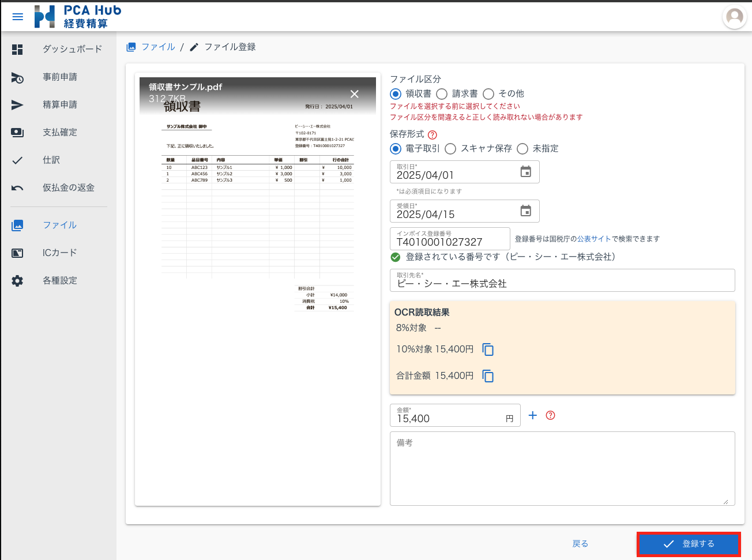Select スキャナ保存 as storage format
The height and width of the screenshot is (560, 752).
coord(450,149)
